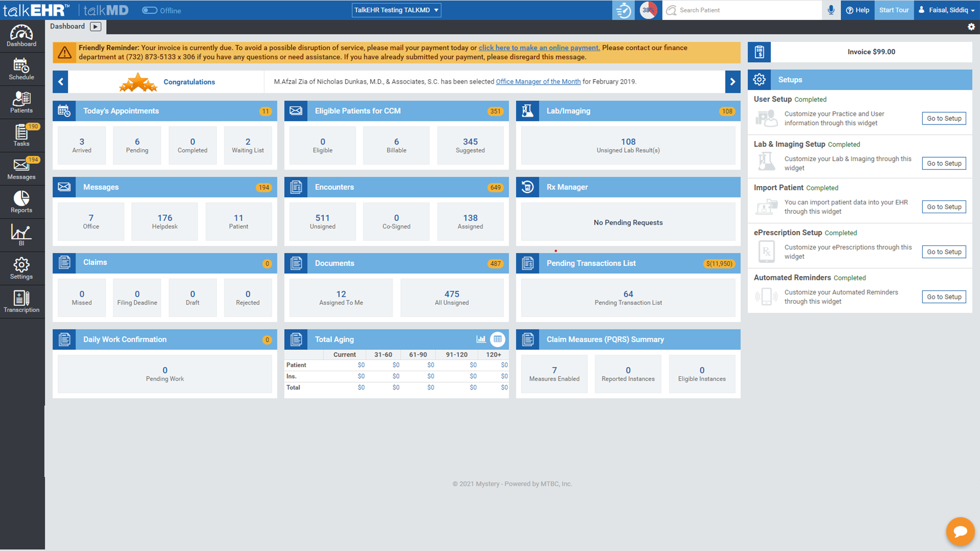Toggle the Offline mode switch
Viewport: 980px width, 551px height.
[150, 10]
